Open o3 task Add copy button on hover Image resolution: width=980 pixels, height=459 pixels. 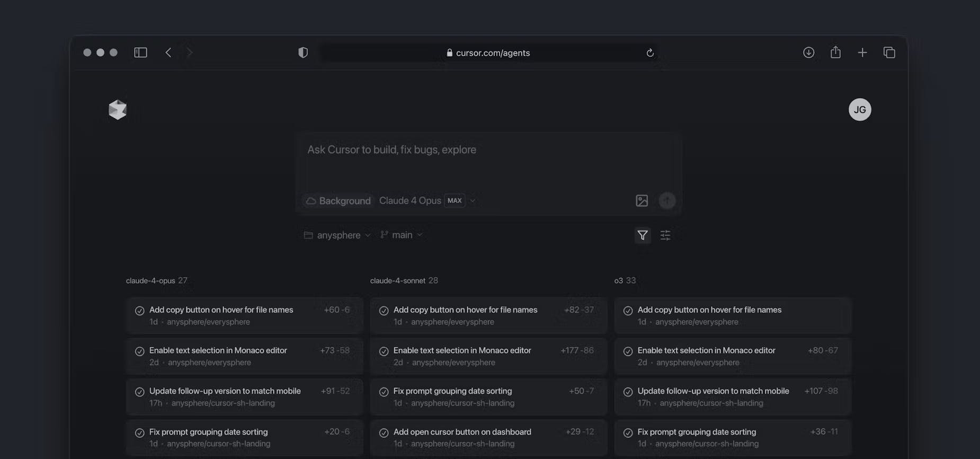tap(733, 315)
